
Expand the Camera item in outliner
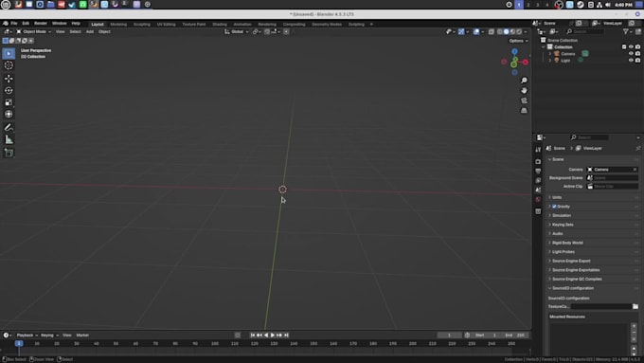click(550, 54)
